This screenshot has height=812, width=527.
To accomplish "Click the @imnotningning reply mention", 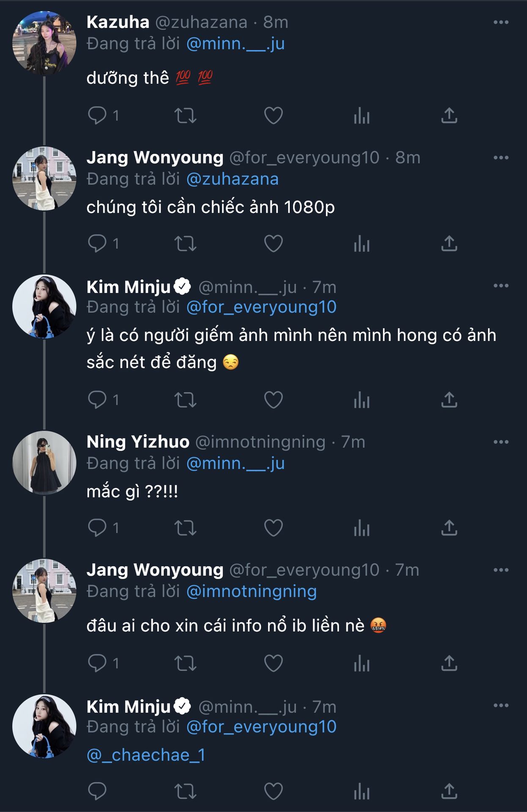I will (x=251, y=592).
